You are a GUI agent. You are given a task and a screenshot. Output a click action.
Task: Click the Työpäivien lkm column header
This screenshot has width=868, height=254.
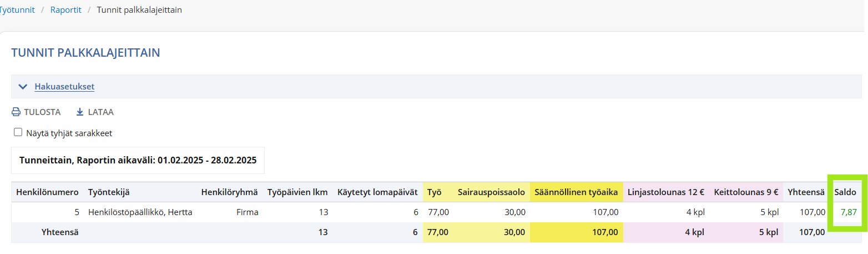[x=297, y=192]
